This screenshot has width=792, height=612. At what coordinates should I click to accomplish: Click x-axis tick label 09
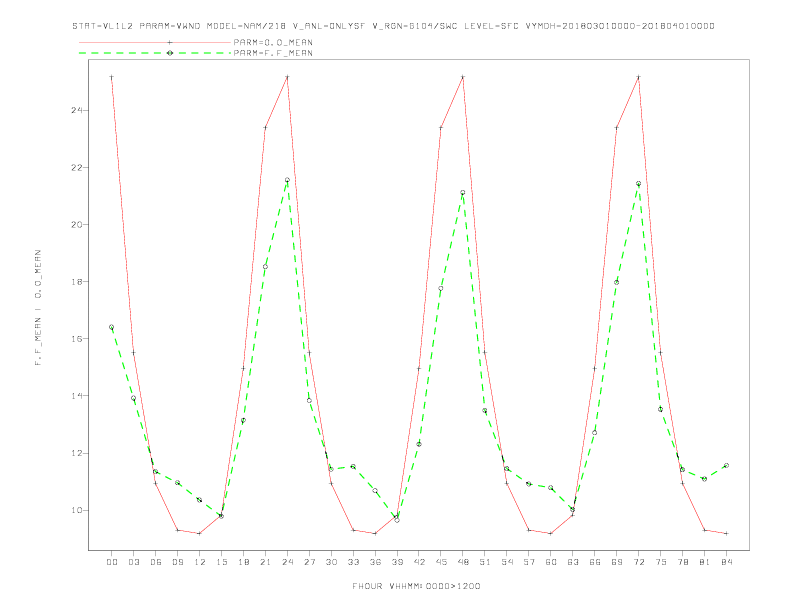click(x=177, y=562)
